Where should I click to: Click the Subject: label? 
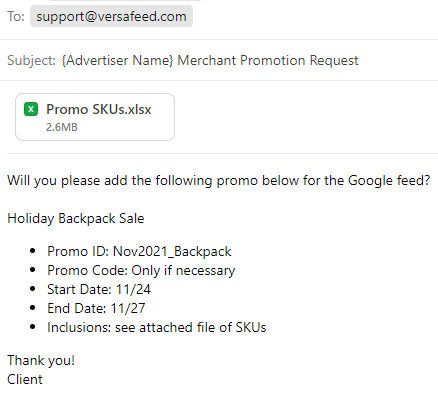31,60
